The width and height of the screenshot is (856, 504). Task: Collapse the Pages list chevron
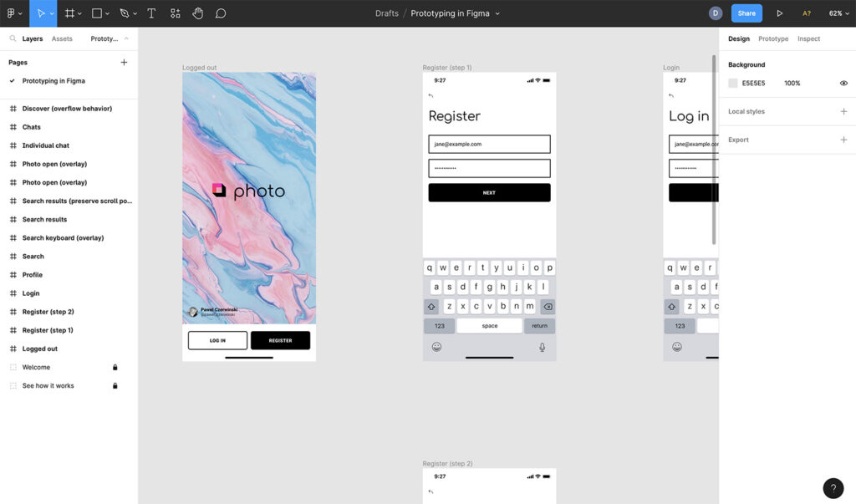126,38
